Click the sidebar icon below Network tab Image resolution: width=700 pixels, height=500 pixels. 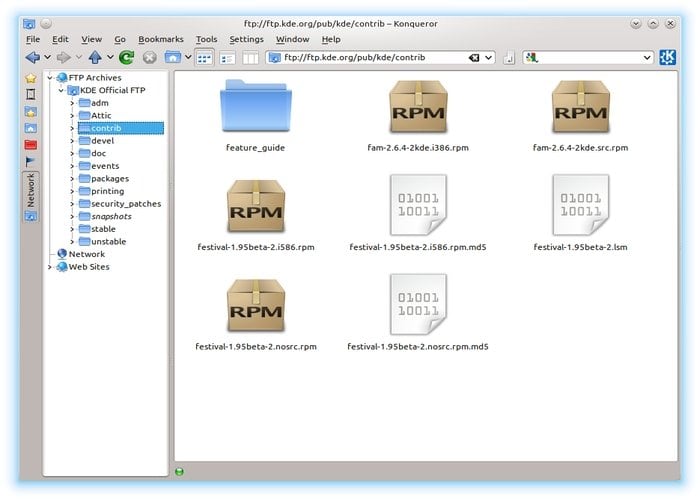(31, 217)
